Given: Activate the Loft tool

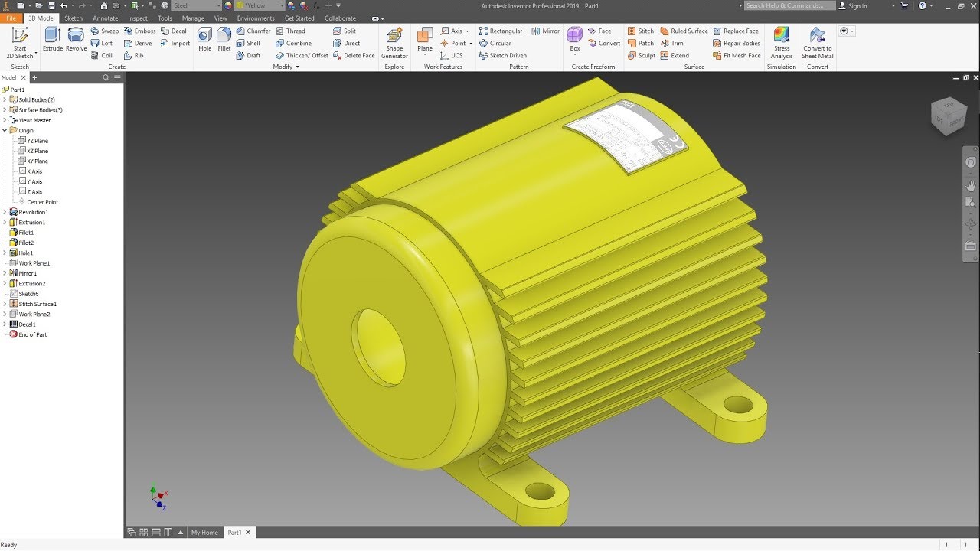Looking at the screenshot, I should coord(102,44).
